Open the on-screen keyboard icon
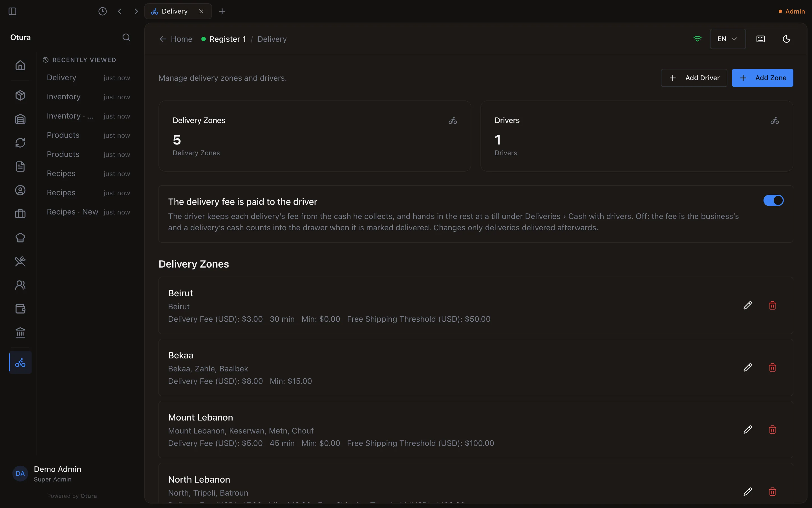Viewport: 812px width, 508px height. pyautogui.click(x=761, y=39)
